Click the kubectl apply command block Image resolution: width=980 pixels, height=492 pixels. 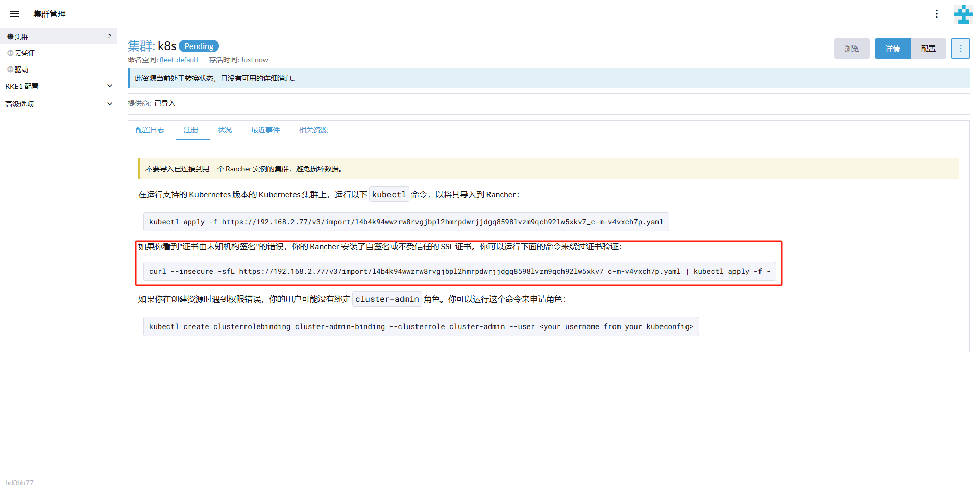[406, 222]
